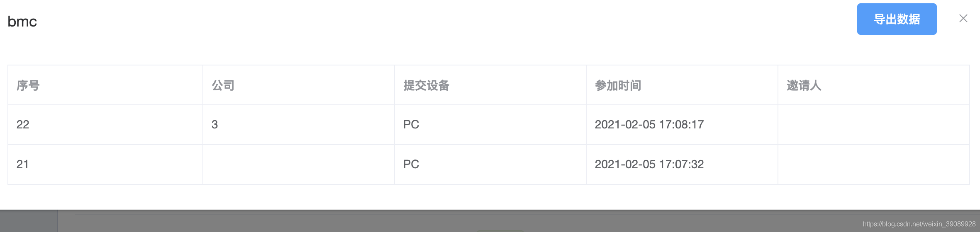Select the PC device cell in row 21
This screenshot has width=980, height=232.
point(411,164)
